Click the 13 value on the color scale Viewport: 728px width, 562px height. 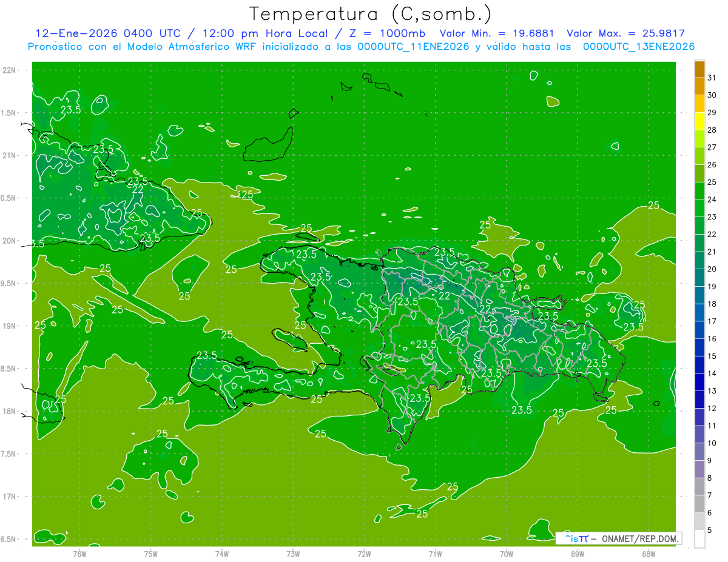click(712, 391)
